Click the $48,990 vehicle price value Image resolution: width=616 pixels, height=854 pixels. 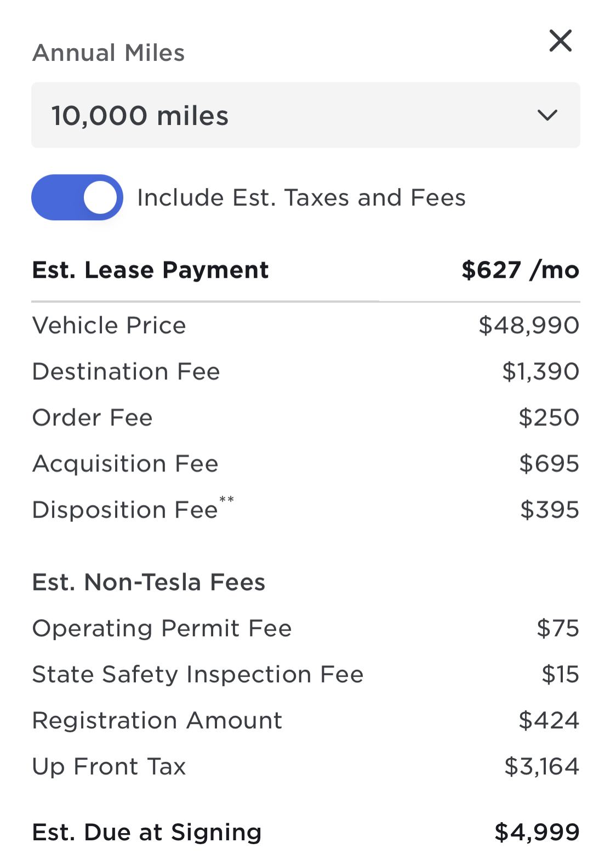(529, 325)
